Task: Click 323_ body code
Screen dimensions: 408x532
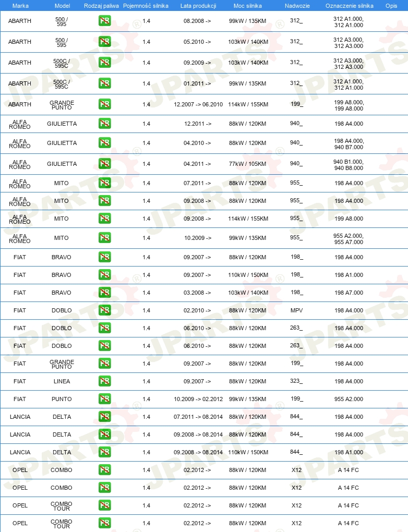Action: pyautogui.click(x=296, y=381)
